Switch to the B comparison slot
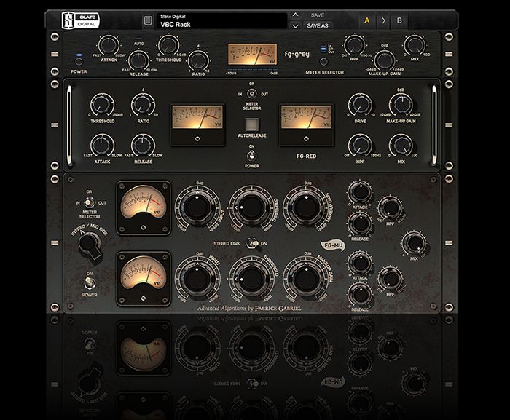The height and width of the screenshot is (420, 510). click(400, 20)
